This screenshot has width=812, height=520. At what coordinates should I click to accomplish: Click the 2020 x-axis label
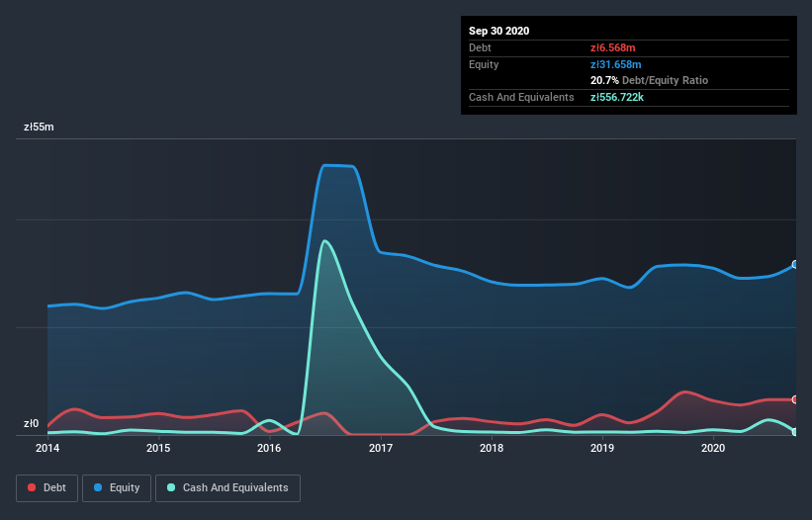coord(713,448)
